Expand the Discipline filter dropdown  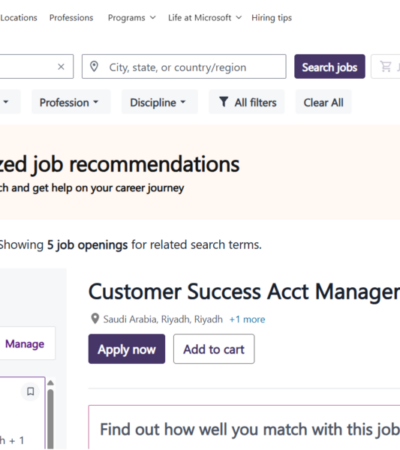coord(160,102)
